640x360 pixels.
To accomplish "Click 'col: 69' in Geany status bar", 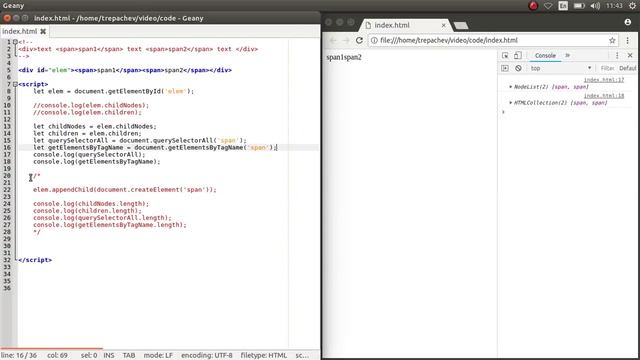I will 58,356.
